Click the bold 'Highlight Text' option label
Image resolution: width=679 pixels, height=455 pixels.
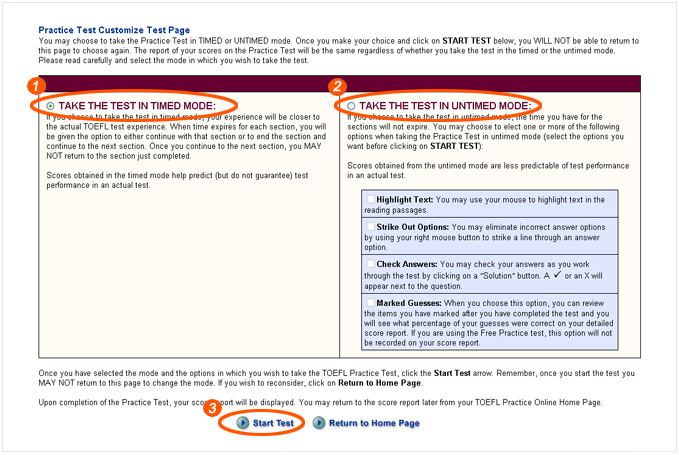click(x=409, y=200)
